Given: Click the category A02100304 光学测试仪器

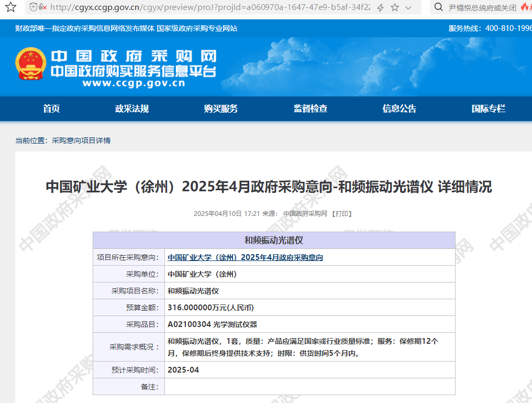Looking at the screenshot, I should [213, 324].
